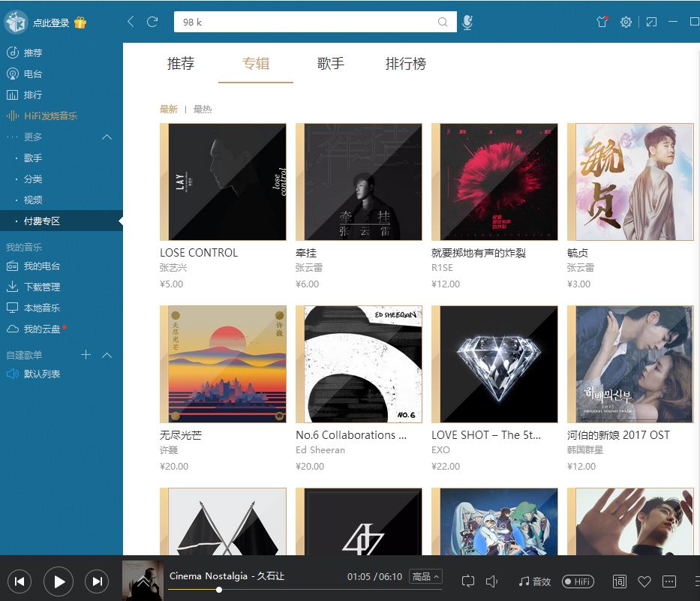Add a new playlist with the plus icon
This screenshot has width=700, height=601.
coord(86,355)
